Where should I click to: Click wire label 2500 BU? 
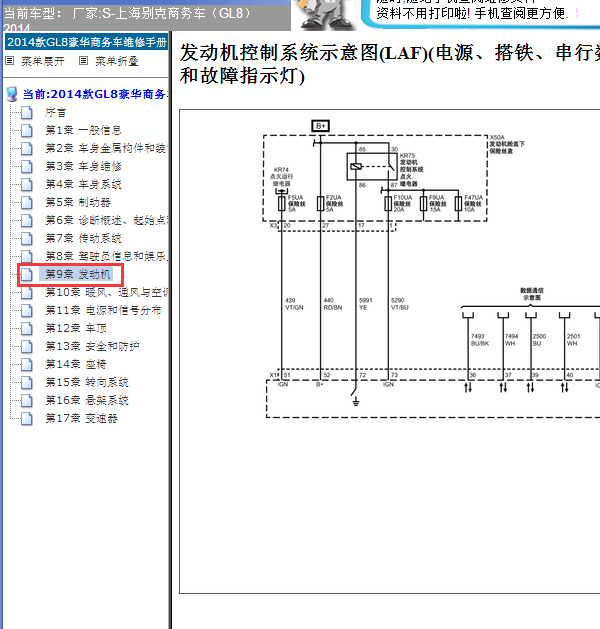coord(539,340)
